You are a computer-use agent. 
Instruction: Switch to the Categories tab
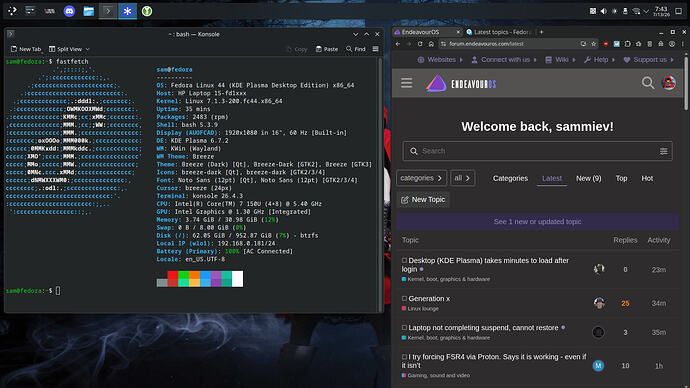pyautogui.click(x=510, y=178)
